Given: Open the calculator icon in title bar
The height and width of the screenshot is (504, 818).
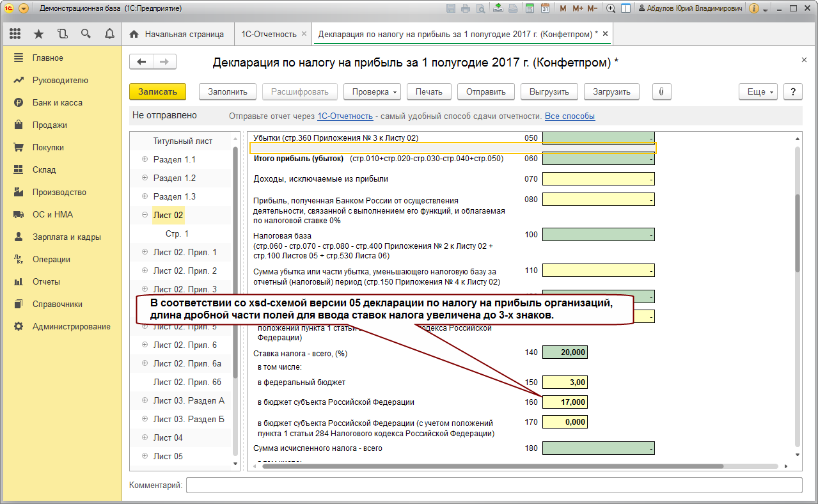Looking at the screenshot, I should pyautogui.click(x=530, y=8).
